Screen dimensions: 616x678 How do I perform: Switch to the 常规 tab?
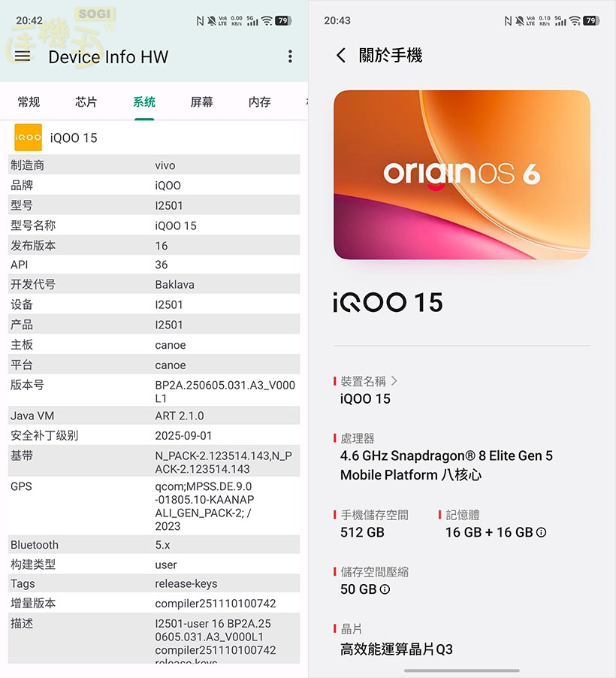click(x=29, y=102)
